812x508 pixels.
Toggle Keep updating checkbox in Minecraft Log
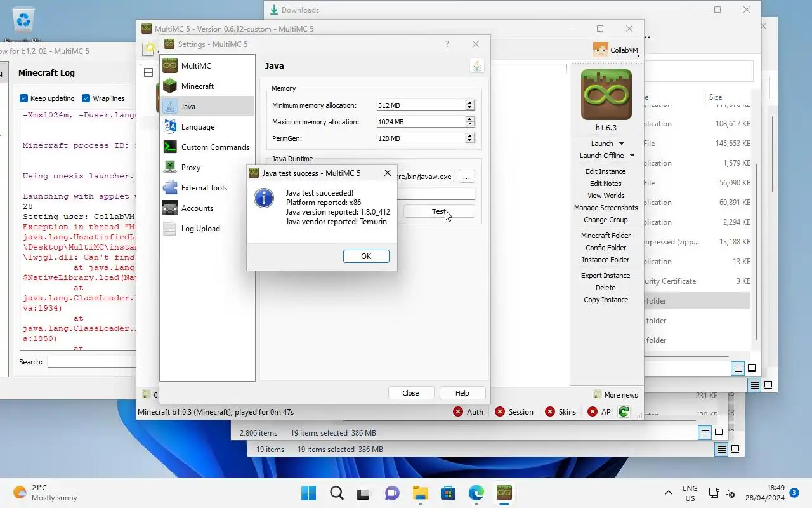(x=23, y=98)
